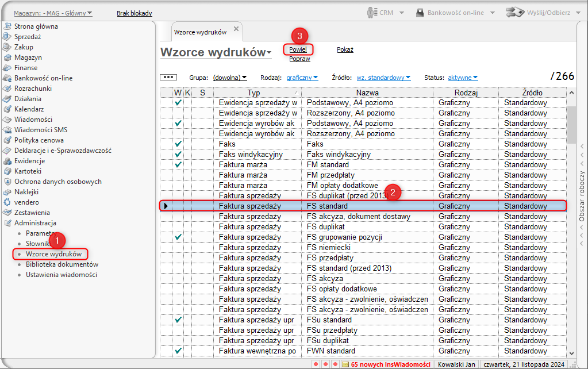
Task: Open the Źródło wz. standardowy dropdown
Action: click(383, 78)
